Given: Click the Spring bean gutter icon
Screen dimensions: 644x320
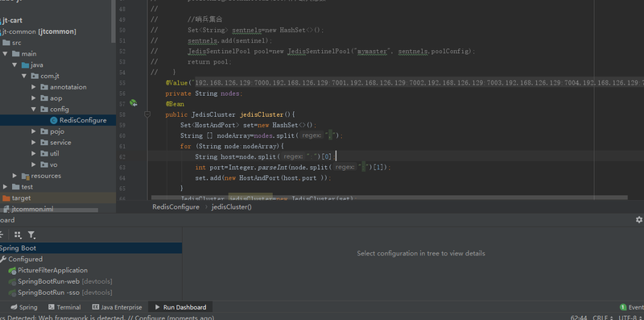Looking at the screenshot, I should click(133, 103).
